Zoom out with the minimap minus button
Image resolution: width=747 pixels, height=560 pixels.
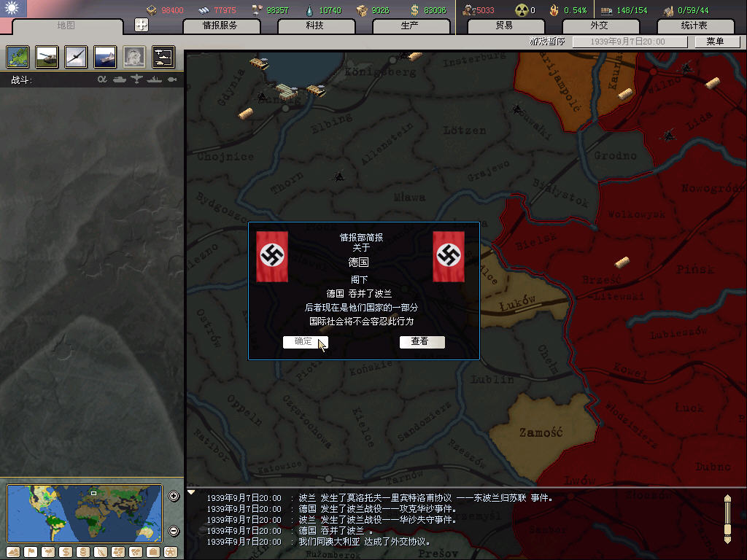point(174,531)
